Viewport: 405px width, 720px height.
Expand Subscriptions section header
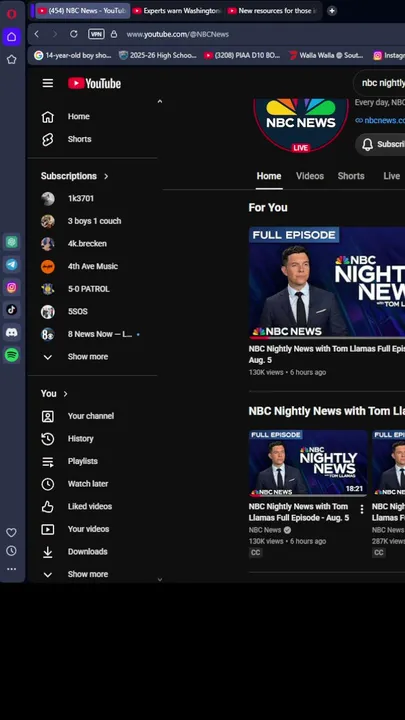click(75, 176)
